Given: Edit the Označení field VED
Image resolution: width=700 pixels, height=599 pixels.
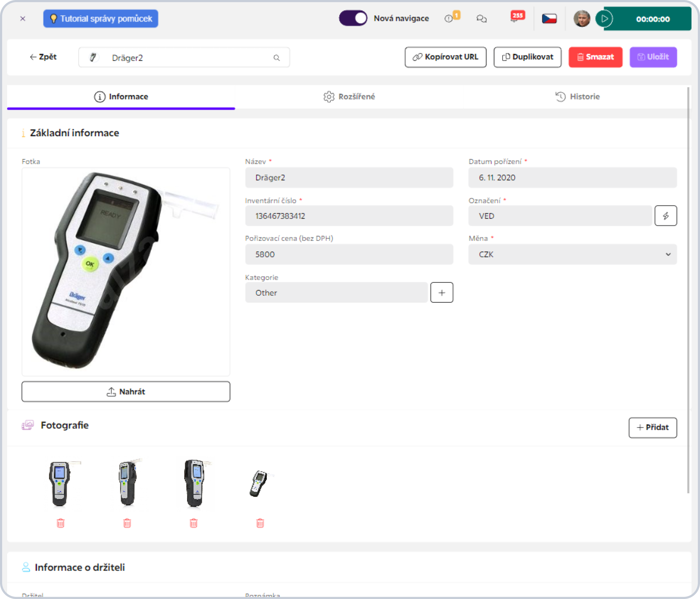Looking at the screenshot, I should [560, 216].
